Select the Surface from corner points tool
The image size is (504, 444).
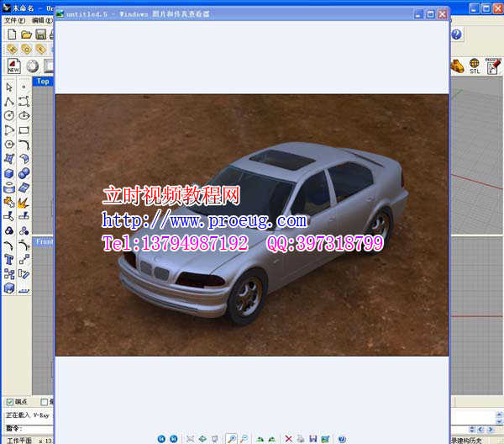point(9,159)
